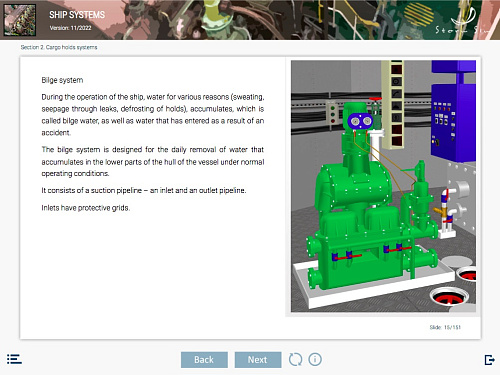Click the exit course icon
This screenshot has height=375, width=500.
coord(489,360)
